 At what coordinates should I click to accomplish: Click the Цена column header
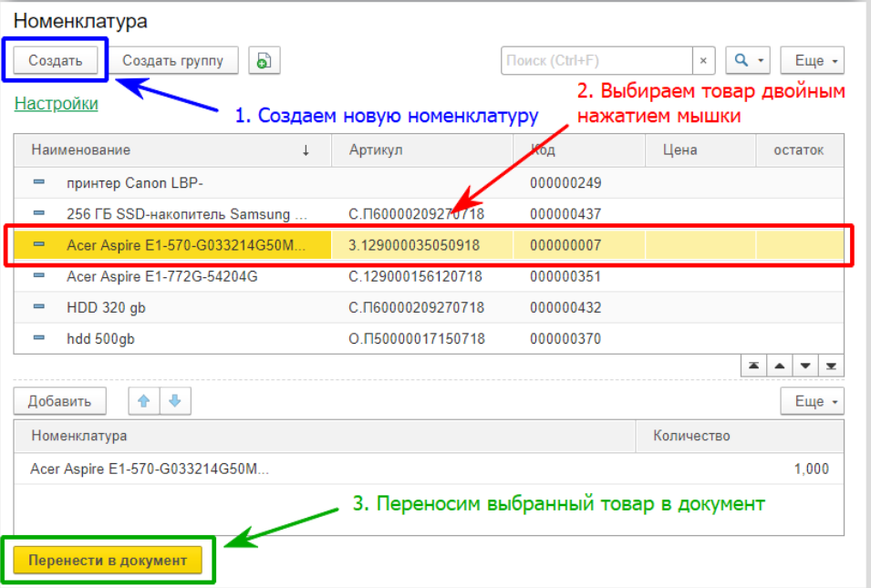pos(700,150)
